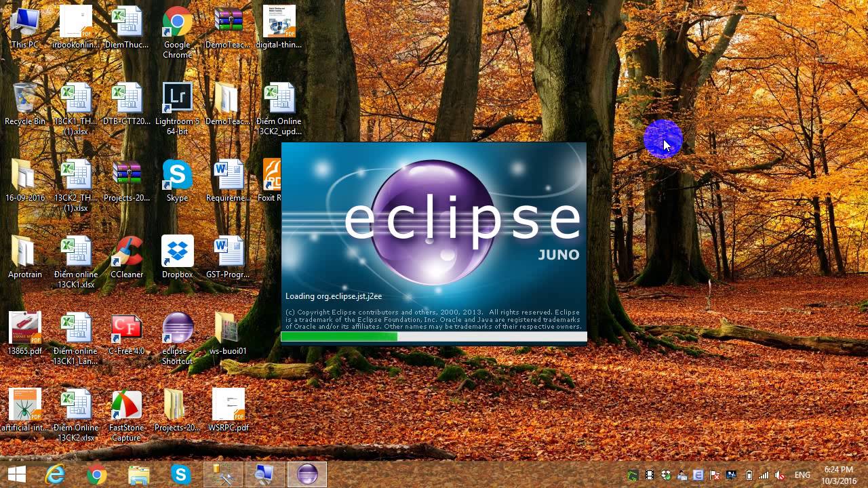This screenshot has width=868, height=488.
Task: Select the DTB-CTT20... Excel file icon
Action: click(127, 104)
